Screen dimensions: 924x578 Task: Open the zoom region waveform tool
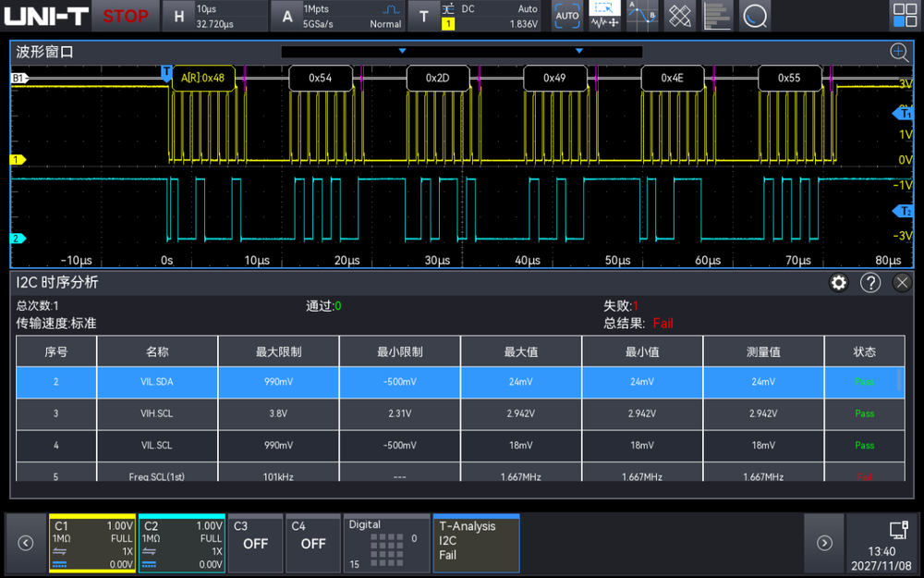click(x=604, y=16)
